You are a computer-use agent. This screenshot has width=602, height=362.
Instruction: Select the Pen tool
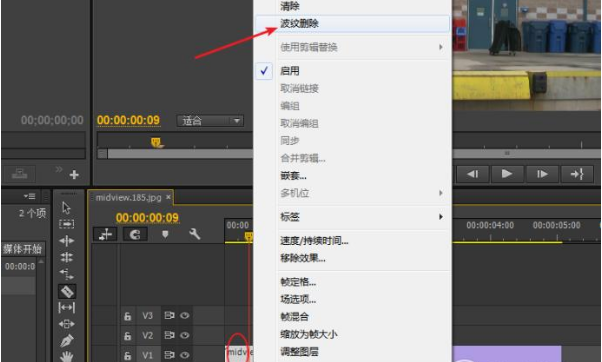pyautogui.click(x=67, y=341)
